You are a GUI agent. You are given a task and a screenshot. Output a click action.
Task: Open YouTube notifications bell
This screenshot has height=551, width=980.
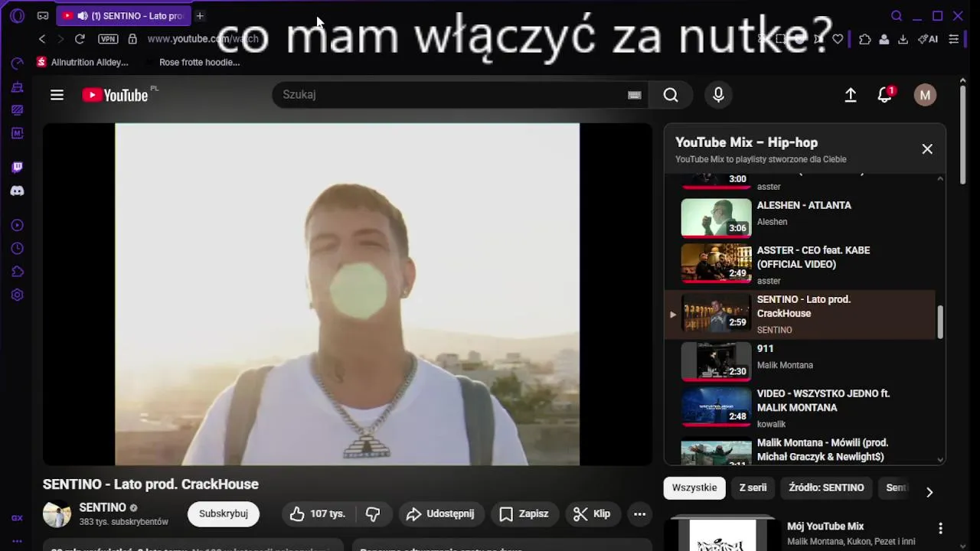(885, 95)
